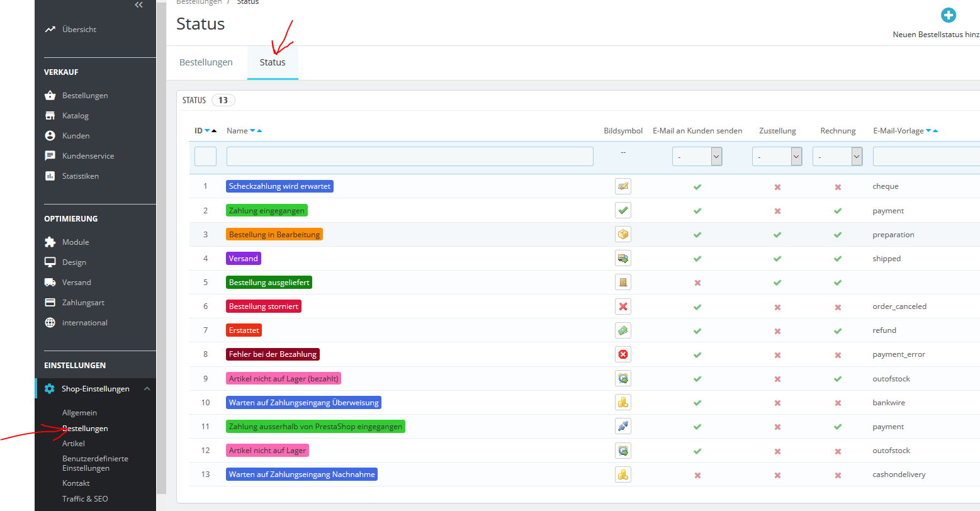Click the Übersicht trend-line icon
The height and width of the screenshot is (511, 980).
50,30
